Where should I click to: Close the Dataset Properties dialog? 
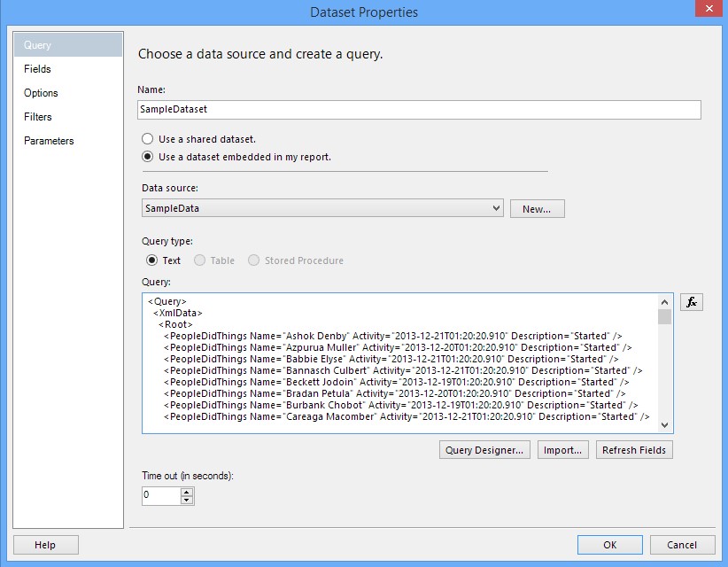pos(709,8)
